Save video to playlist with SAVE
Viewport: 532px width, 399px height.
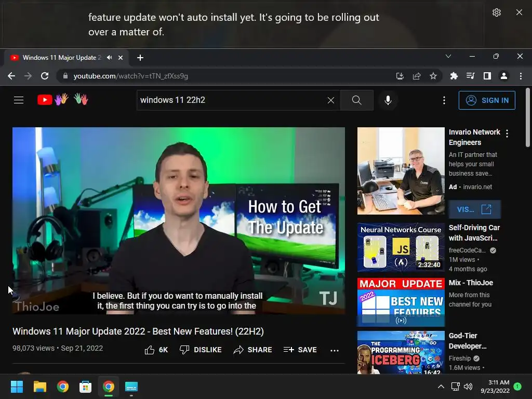click(300, 350)
